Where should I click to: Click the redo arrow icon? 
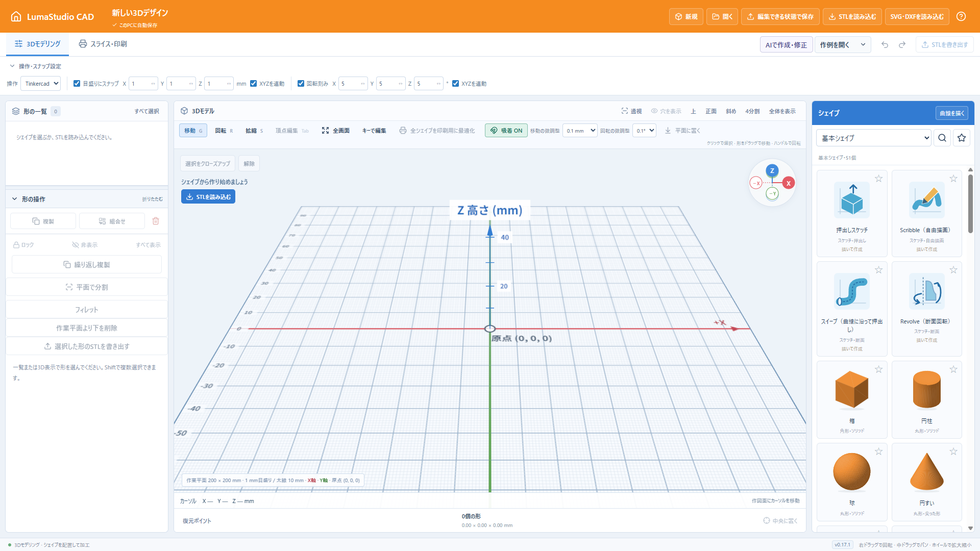click(902, 45)
